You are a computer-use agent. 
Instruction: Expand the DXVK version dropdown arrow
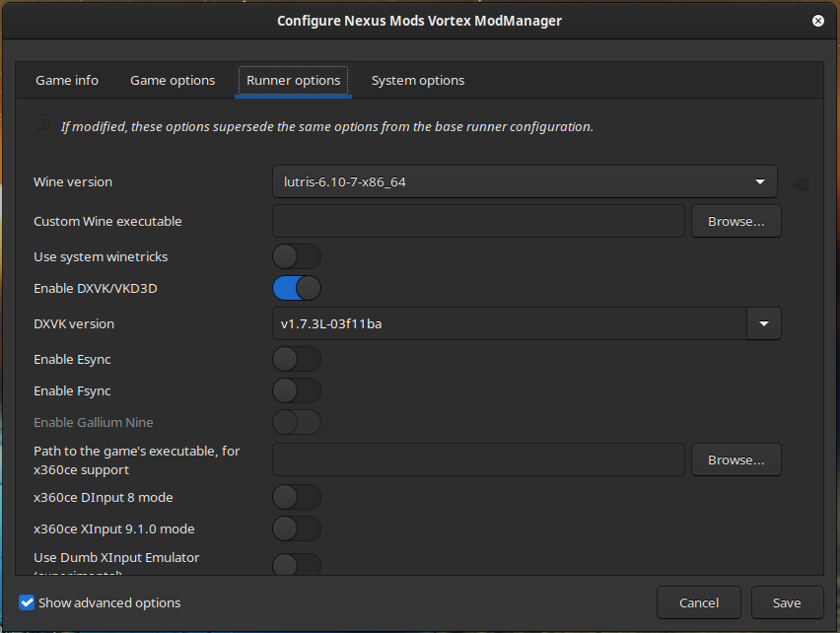pyautogui.click(x=764, y=323)
